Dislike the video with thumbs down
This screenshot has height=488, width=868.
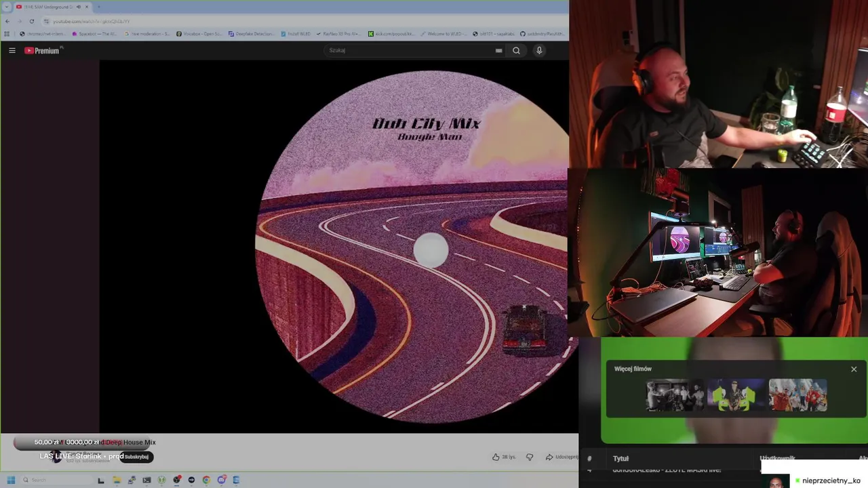coord(530,457)
